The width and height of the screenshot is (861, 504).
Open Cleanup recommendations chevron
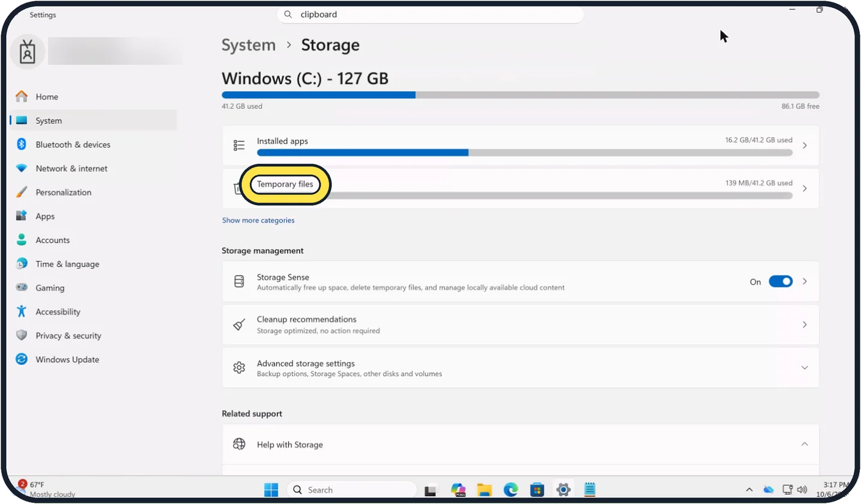(805, 325)
